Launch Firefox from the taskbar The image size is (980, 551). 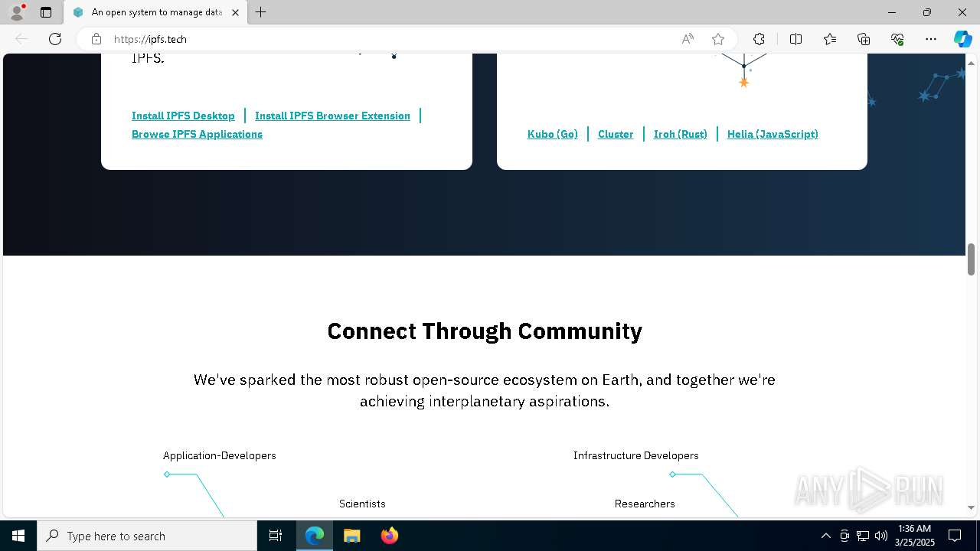389,536
